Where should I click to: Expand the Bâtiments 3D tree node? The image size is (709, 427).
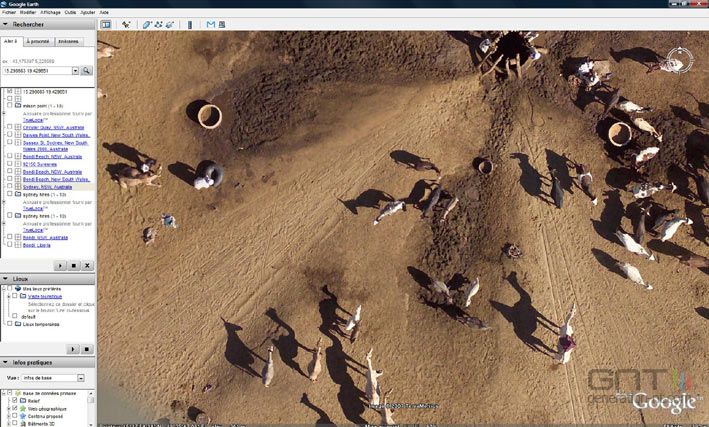[x=9, y=424]
